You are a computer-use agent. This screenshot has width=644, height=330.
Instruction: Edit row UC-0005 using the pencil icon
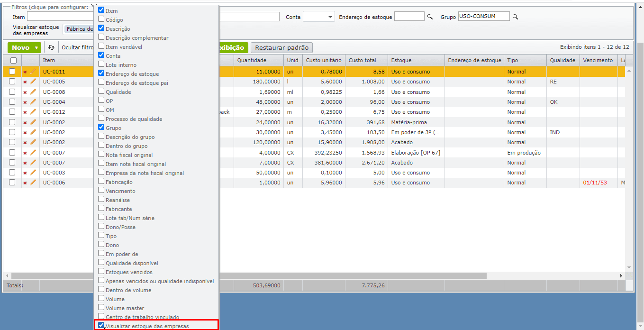pyautogui.click(x=33, y=82)
